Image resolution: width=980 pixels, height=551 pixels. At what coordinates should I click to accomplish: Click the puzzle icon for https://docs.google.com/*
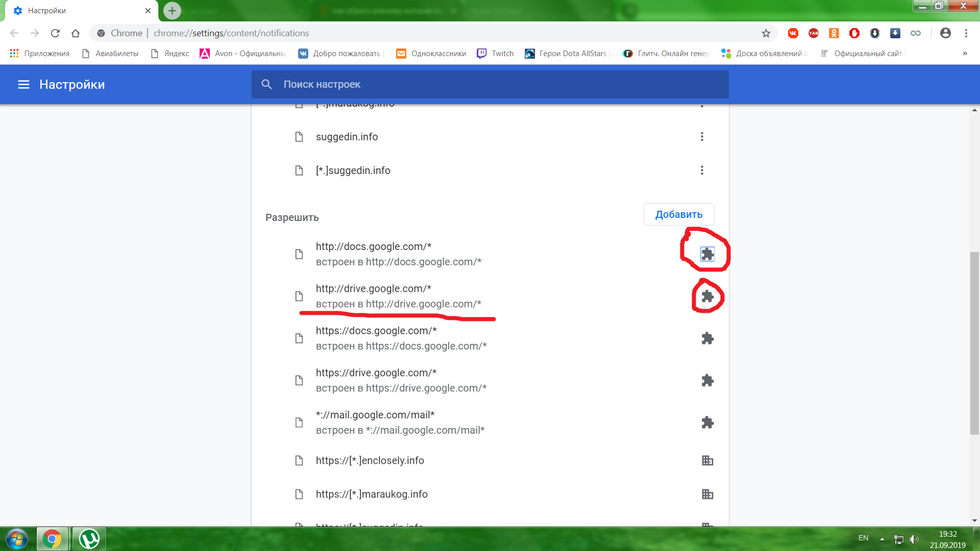(707, 338)
